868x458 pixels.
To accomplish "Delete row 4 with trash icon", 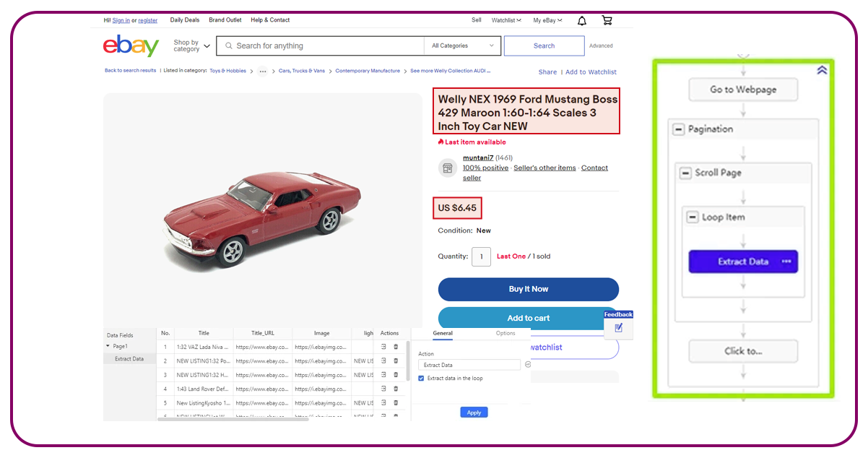I will (396, 389).
